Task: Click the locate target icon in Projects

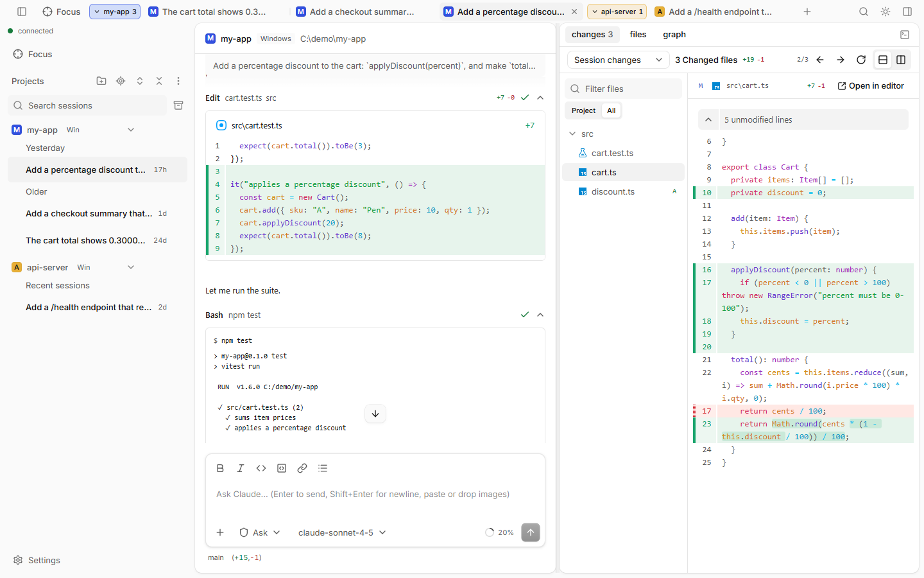Action: [x=121, y=81]
